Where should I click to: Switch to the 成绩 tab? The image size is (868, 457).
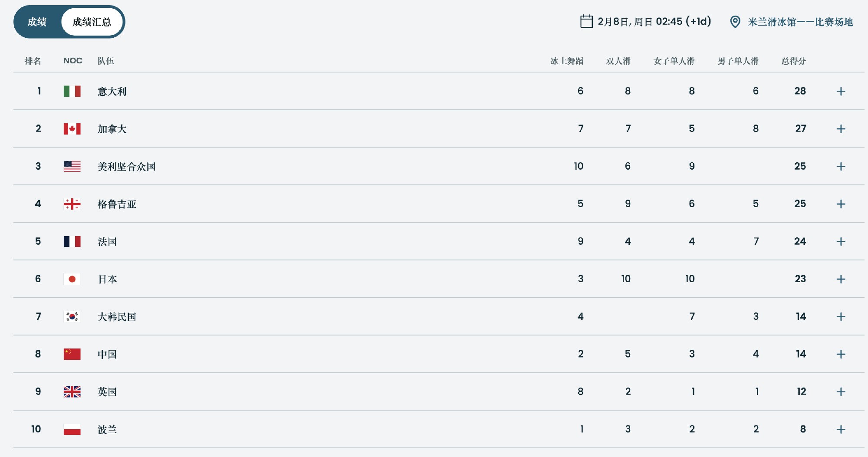(x=37, y=22)
